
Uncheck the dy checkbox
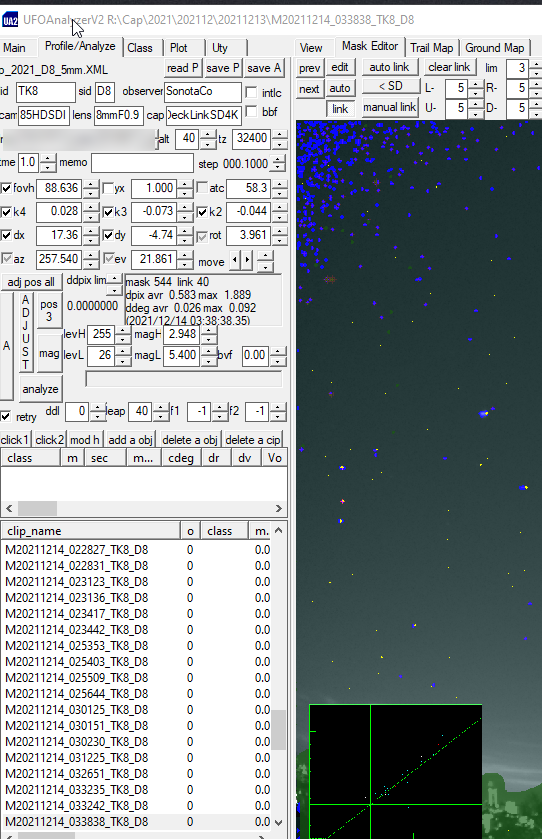[108, 235]
